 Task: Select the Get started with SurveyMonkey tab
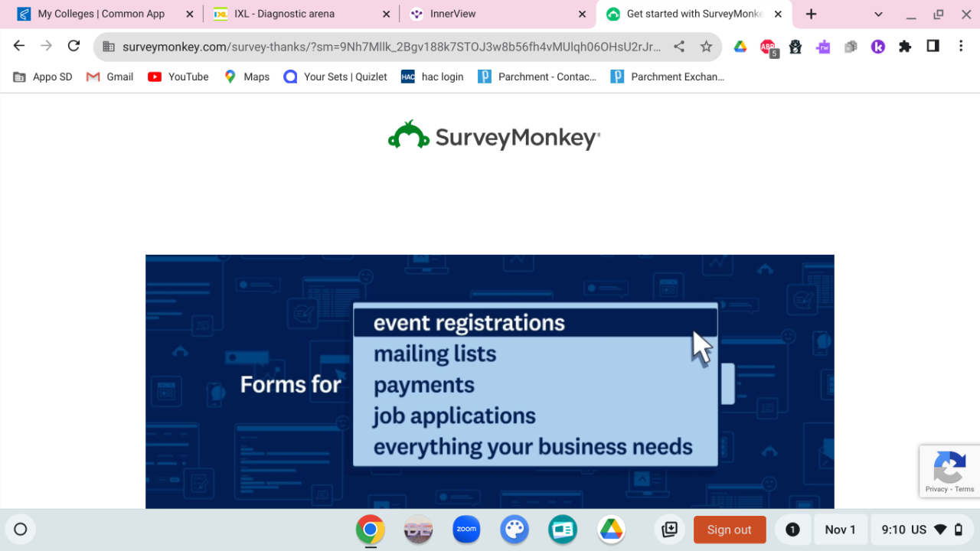[x=694, y=14]
